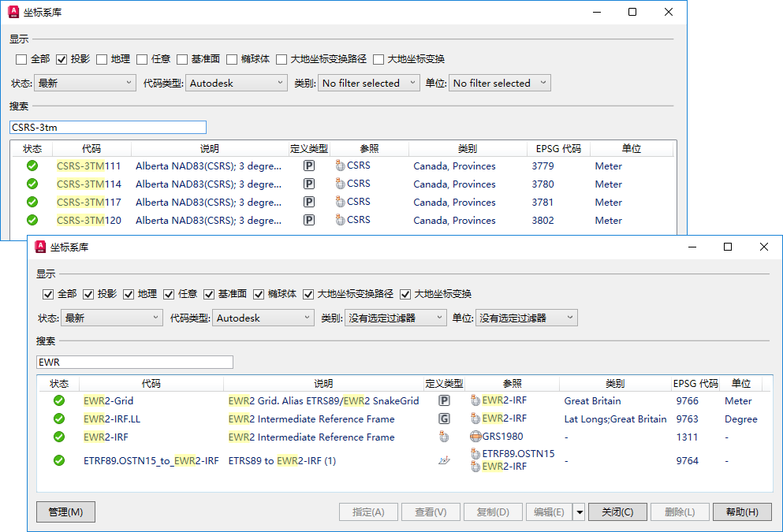Check 全部 in the back window
This screenshot has width=783, height=532.
(21, 59)
